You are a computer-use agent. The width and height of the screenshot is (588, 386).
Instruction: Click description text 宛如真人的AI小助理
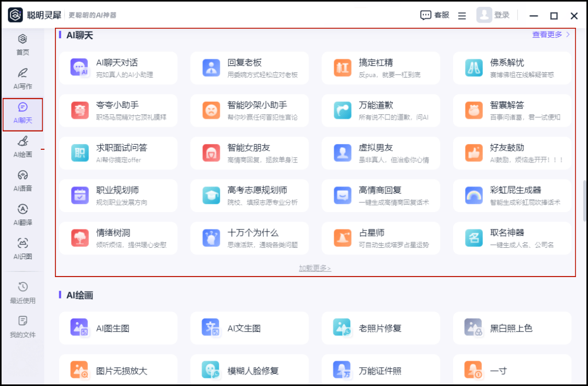(125, 75)
